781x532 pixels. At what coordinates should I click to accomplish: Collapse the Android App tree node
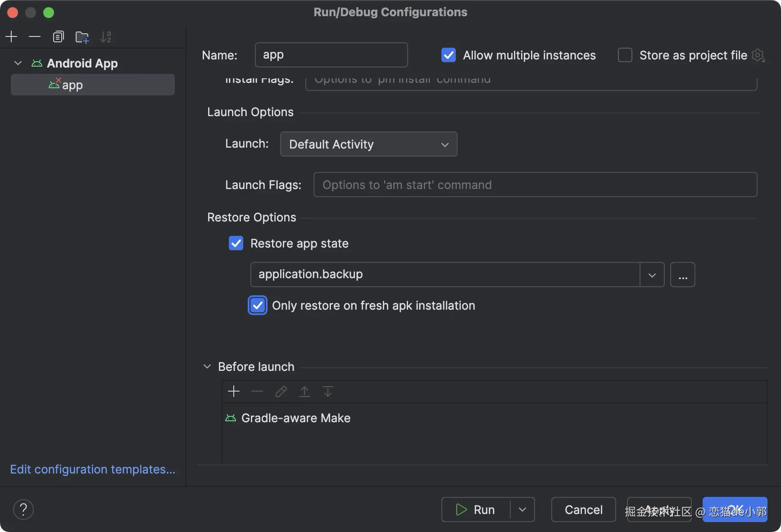(18, 63)
